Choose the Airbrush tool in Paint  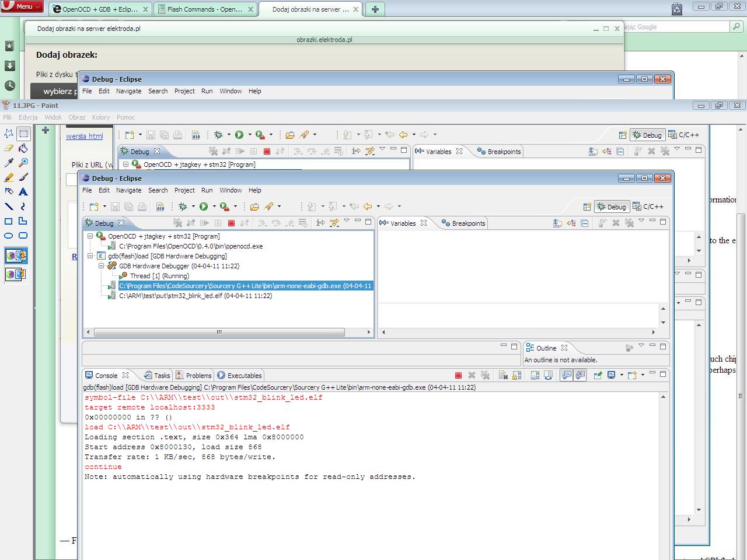pyautogui.click(x=9, y=192)
